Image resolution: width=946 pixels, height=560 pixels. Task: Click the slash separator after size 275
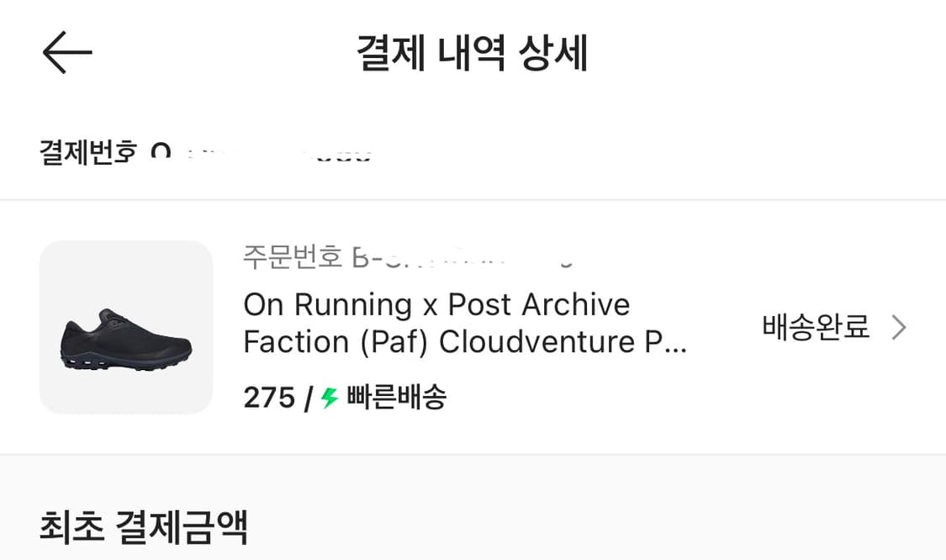click(x=309, y=398)
